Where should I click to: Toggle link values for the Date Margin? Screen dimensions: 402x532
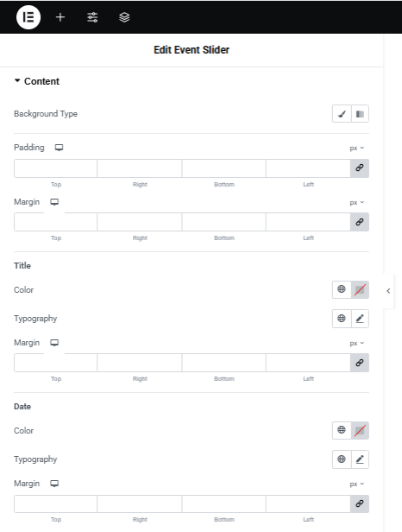(x=360, y=503)
